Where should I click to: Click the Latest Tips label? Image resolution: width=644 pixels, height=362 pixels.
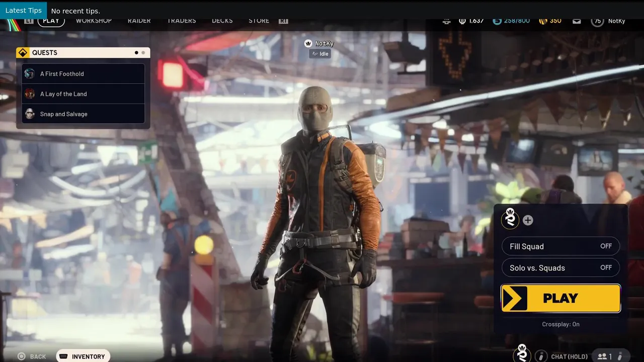[x=23, y=11]
